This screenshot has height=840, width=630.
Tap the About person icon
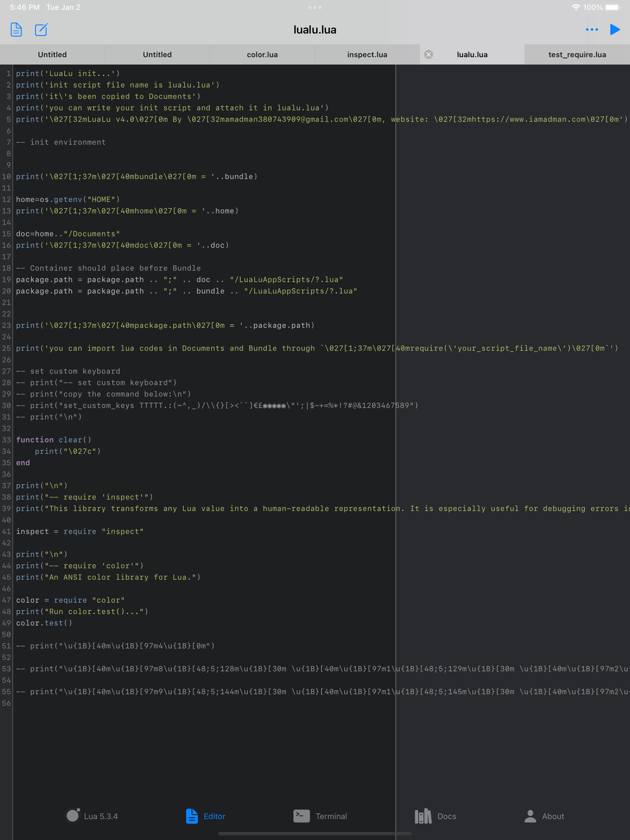point(530,816)
